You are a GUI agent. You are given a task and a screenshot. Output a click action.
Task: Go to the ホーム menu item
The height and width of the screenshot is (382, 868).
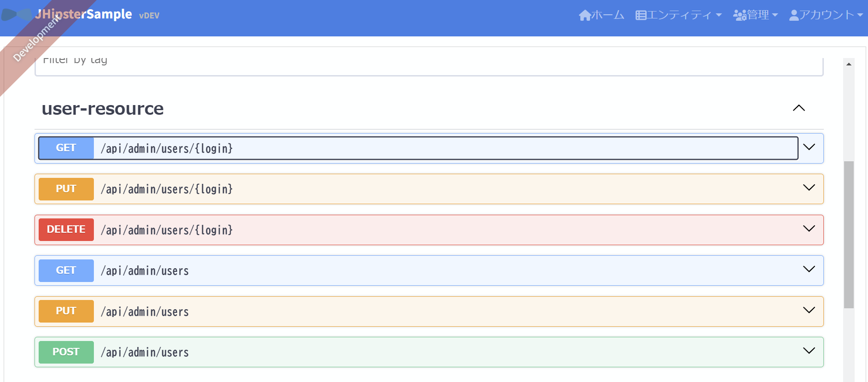pos(602,15)
